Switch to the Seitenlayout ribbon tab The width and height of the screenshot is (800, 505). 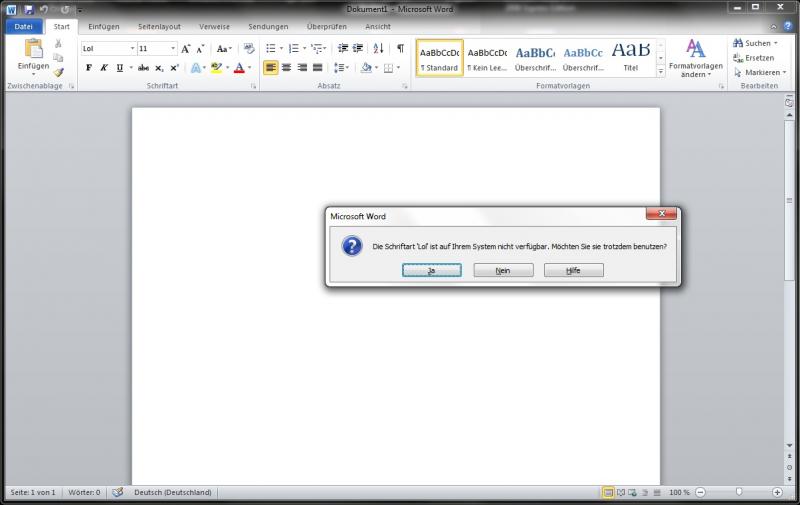160,26
